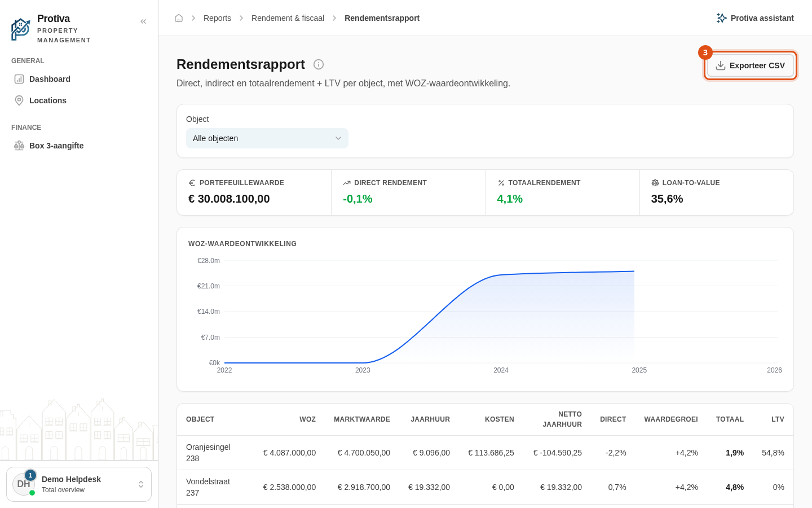Select the Vondelstraat 237 row name
The height and width of the screenshot is (508, 812).
pyautogui.click(x=208, y=487)
